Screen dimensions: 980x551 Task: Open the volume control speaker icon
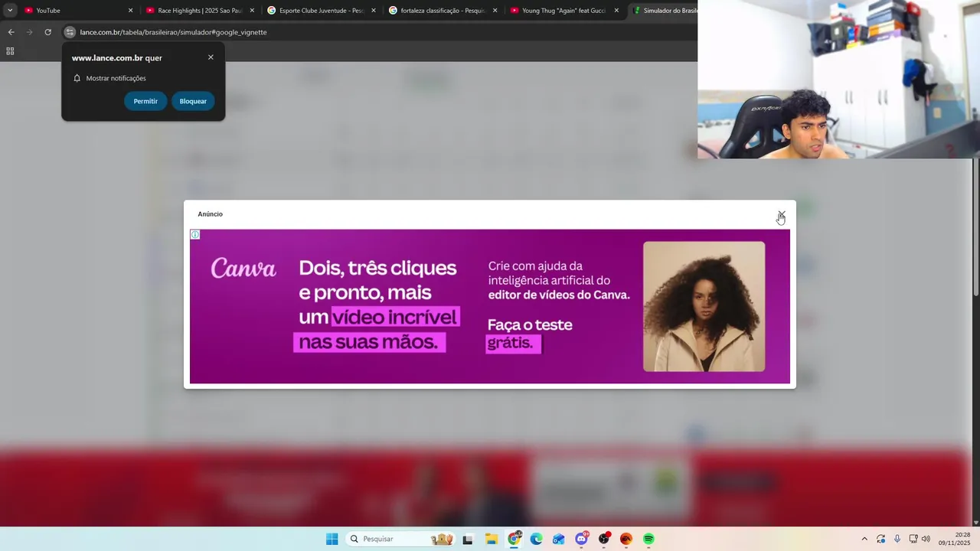coord(926,539)
